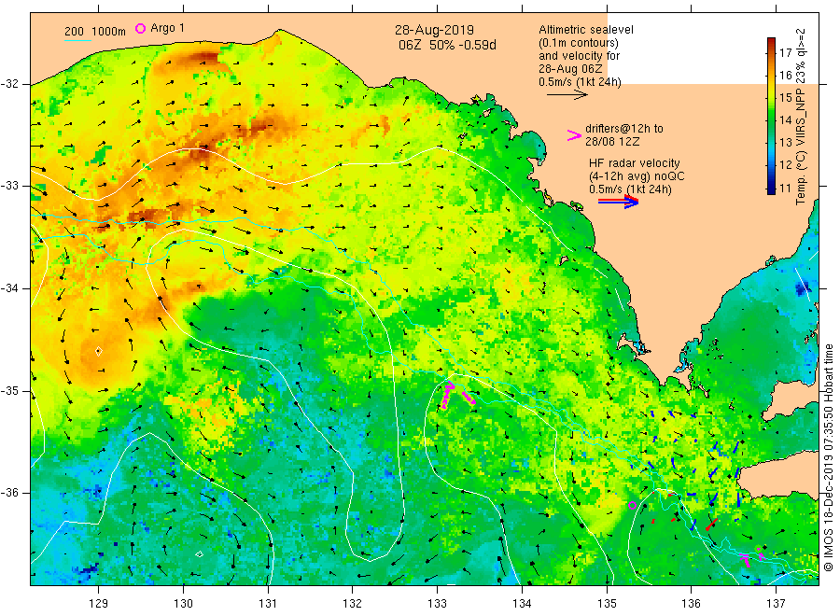Click the dark red top of the color bar
Screen dimensions: 840x616
771,42
